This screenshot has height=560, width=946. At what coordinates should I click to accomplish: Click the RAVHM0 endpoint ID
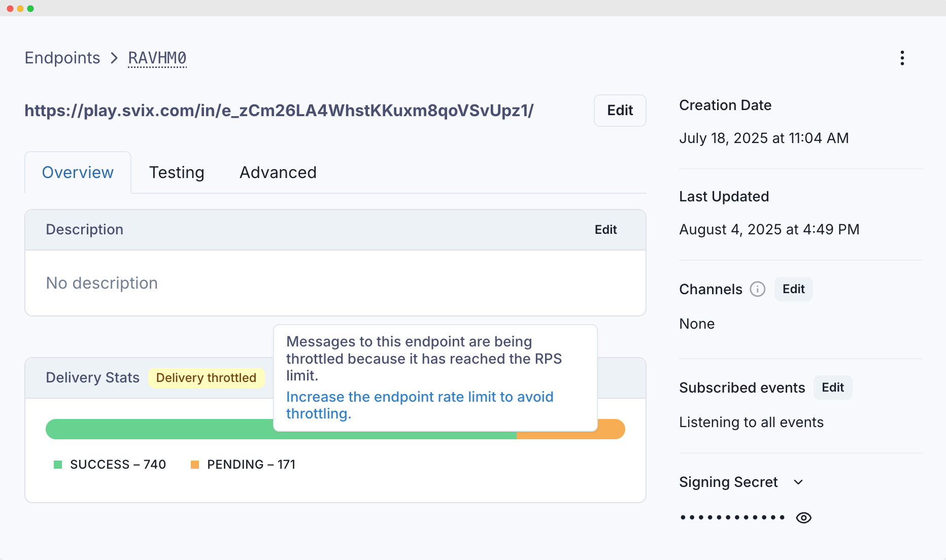[x=157, y=58]
